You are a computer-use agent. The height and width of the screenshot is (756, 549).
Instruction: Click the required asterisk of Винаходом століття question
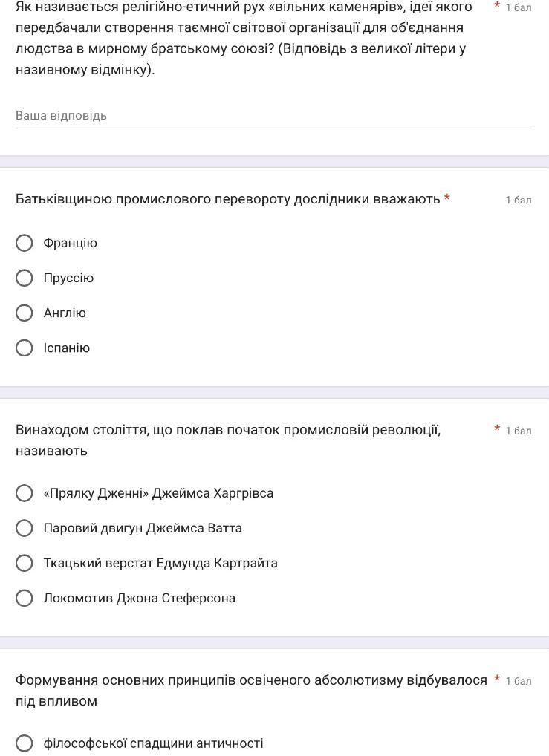(x=497, y=429)
